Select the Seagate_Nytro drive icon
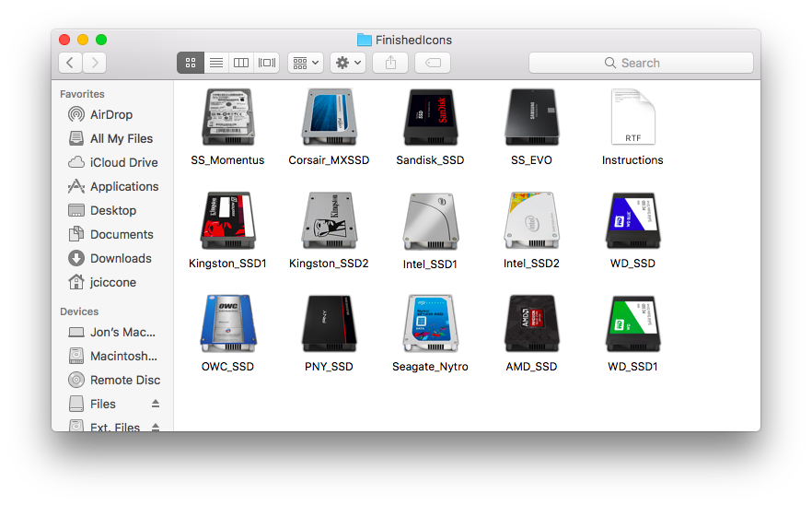The height and width of the screenshot is (505, 812). tap(430, 323)
